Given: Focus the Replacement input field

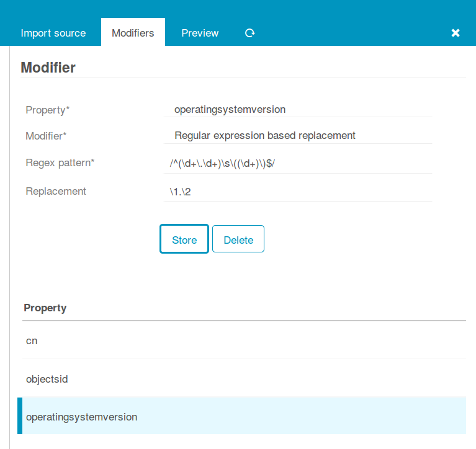Looking at the screenshot, I should point(297,192).
